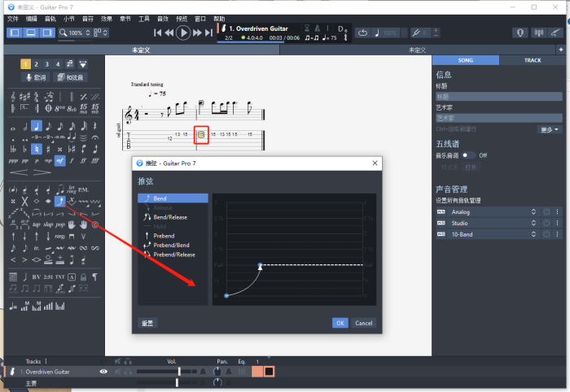Viewport: 570px width, 392px height.
Task: Toggle the 音乐高调 concert-tone switch
Action: pos(468,155)
